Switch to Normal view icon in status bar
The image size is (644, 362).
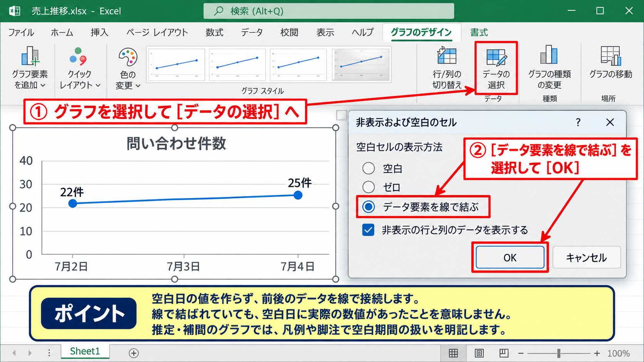[x=453, y=353]
